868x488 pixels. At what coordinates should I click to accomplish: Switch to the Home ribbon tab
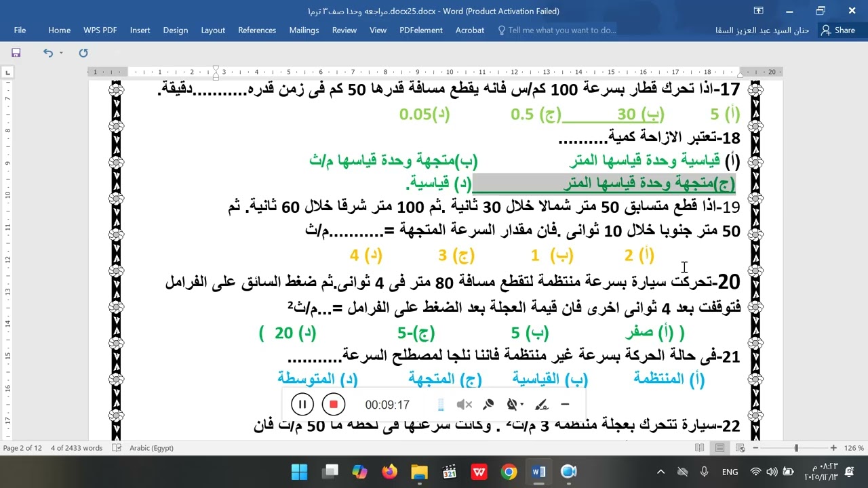pyautogui.click(x=59, y=30)
